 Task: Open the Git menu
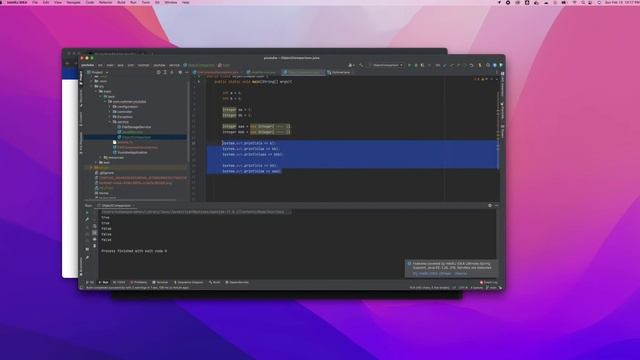coord(157,2)
